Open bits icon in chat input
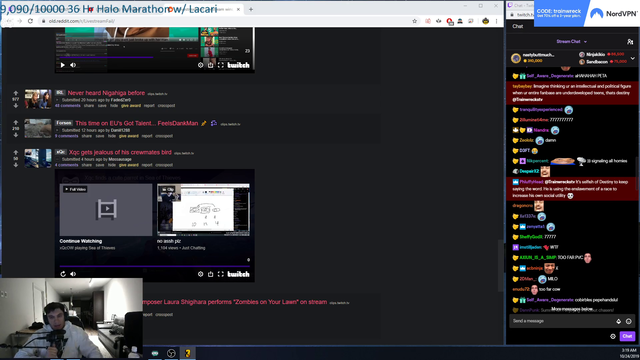Screen dimensions: 640x360 pyautogui.click(x=618, y=321)
